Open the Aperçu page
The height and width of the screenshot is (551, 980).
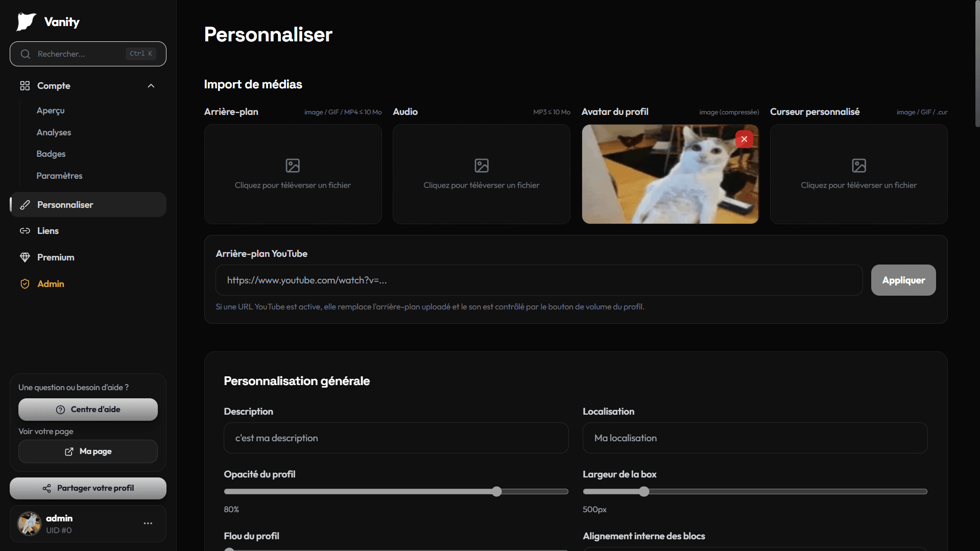point(51,110)
